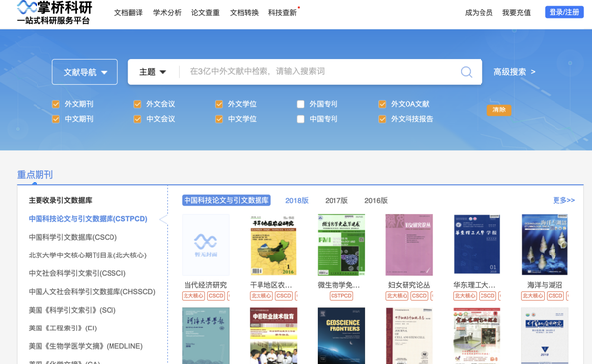This screenshot has height=364, width=592.
Task: Select the 重点期刊 tab
Action: coord(35,174)
